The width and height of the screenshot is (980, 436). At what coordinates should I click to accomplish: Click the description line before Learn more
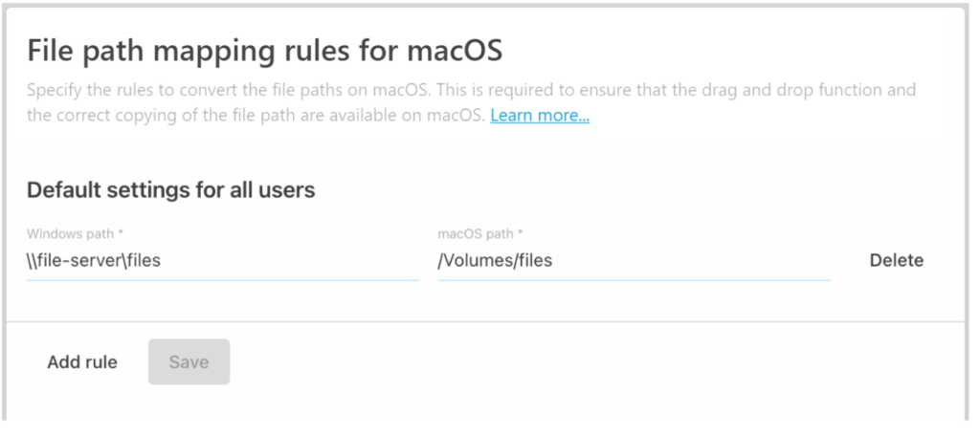[x=256, y=116]
